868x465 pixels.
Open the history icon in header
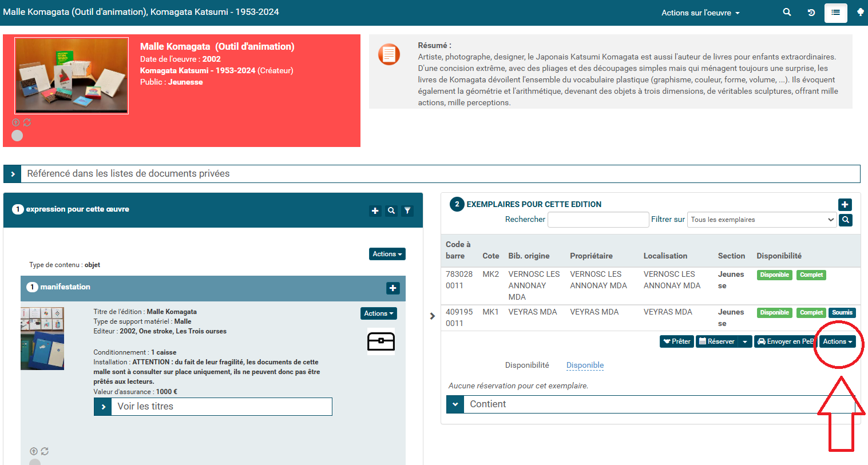811,13
